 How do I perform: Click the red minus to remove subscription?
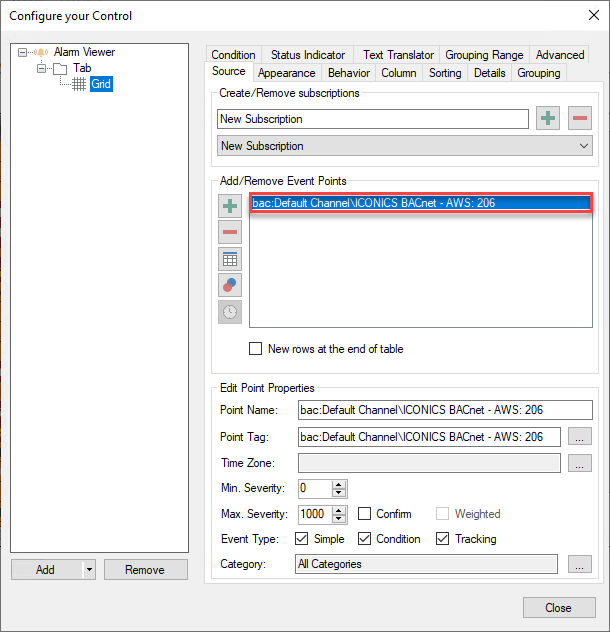point(579,118)
